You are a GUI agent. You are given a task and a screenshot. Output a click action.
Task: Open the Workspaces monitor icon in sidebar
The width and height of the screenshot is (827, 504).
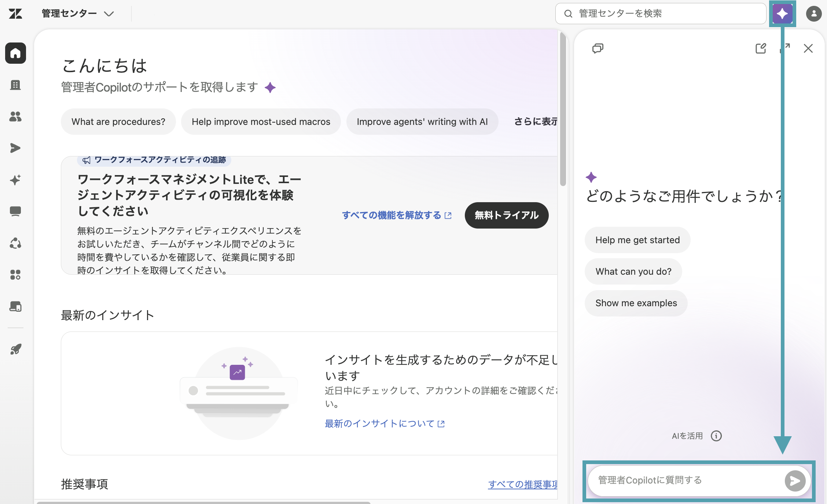(x=15, y=211)
